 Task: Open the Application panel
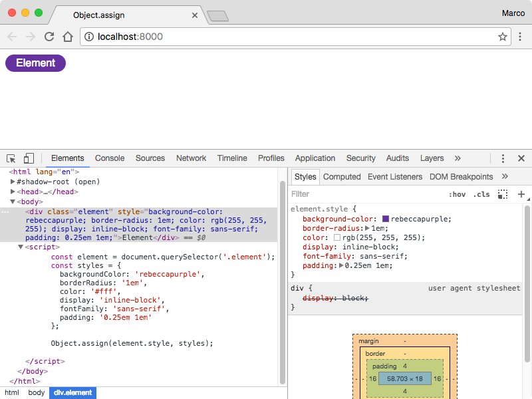tap(315, 158)
